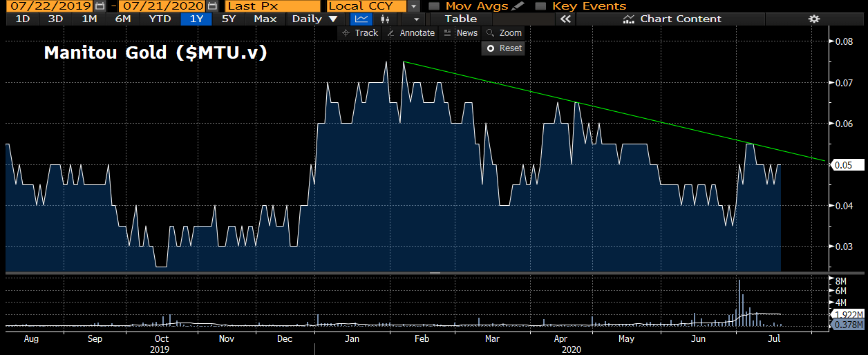This screenshot has width=868, height=355.
Task: Click the Jan label on time axis
Action: 352,339
